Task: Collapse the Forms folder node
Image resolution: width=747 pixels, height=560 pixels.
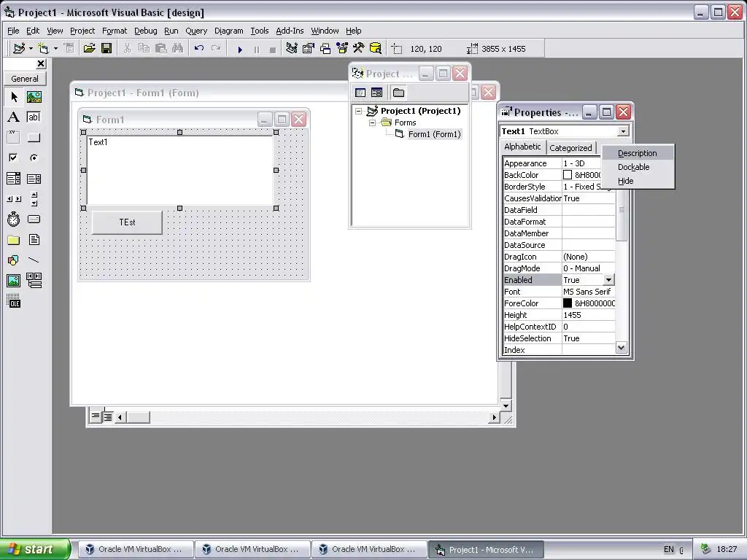Action: 373,122
